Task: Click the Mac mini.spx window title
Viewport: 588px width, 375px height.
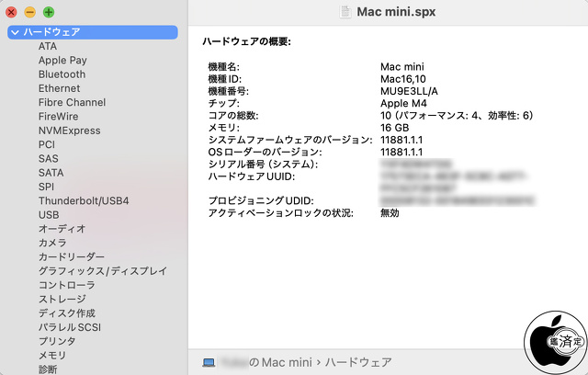Action: [396, 12]
